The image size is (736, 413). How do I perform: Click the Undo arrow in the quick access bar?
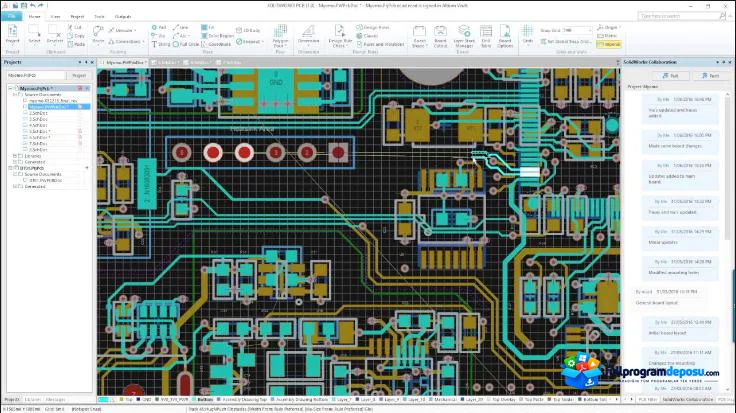click(x=32, y=6)
